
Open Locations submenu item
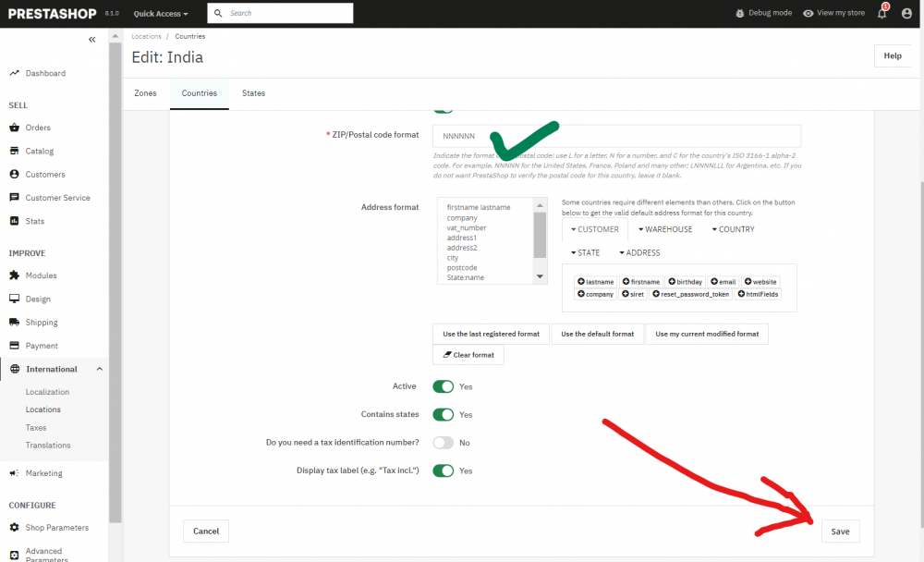point(43,409)
